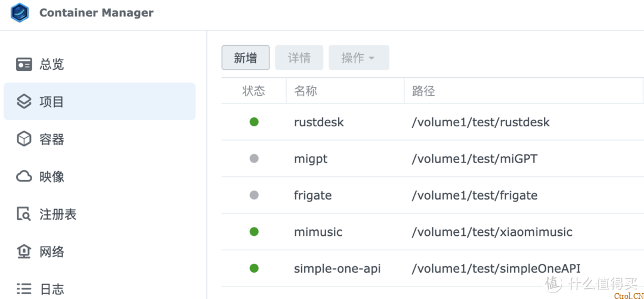Open the 日志 log list icon
The image size is (644, 299).
click(x=24, y=289)
